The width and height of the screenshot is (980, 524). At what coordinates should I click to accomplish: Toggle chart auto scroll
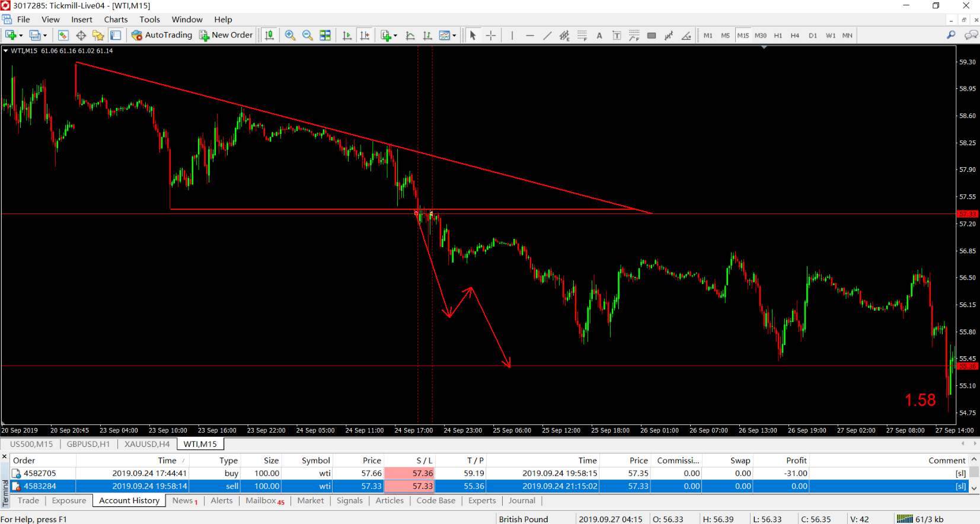[x=347, y=36]
